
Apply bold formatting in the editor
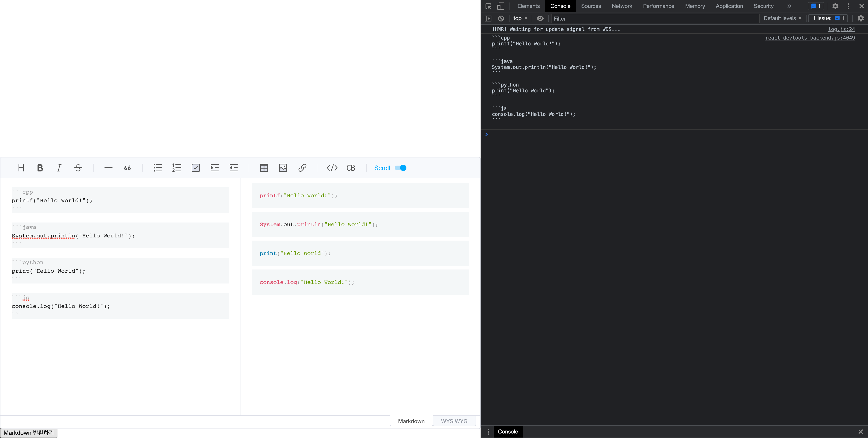click(x=40, y=168)
